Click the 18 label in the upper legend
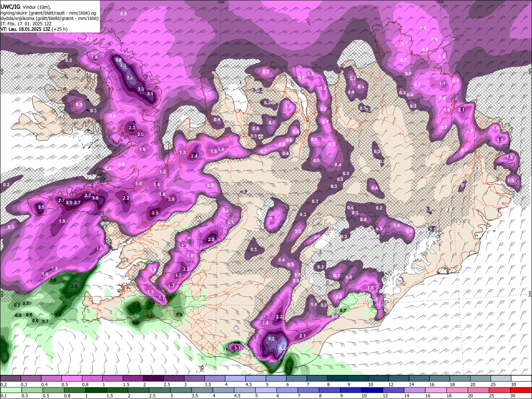This screenshot has width=532, height=399. pyautogui.click(x=452, y=384)
